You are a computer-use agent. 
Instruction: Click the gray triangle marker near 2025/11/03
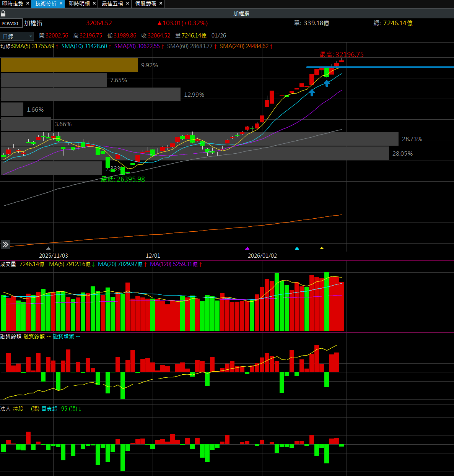click(x=48, y=249)
